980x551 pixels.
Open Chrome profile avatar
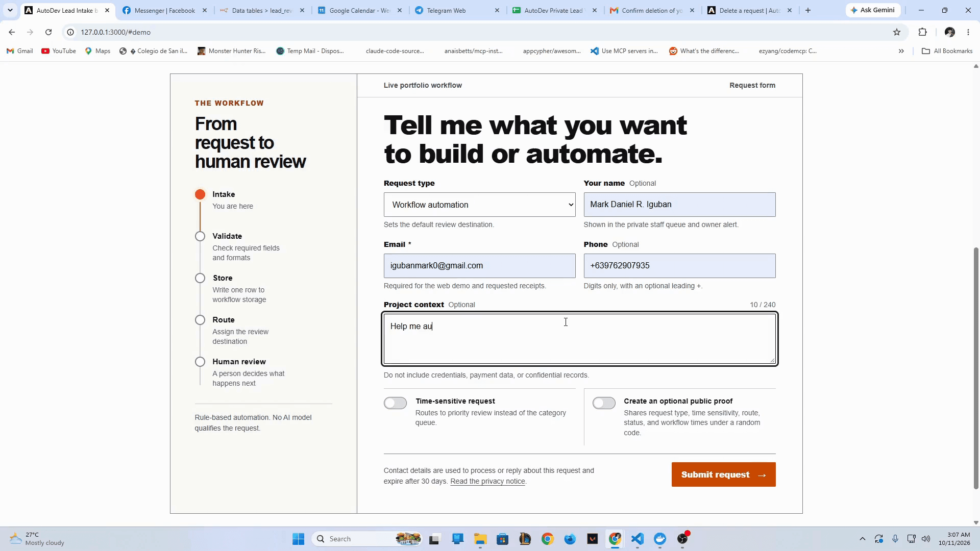pyautogui.click(x=949, y=32)
